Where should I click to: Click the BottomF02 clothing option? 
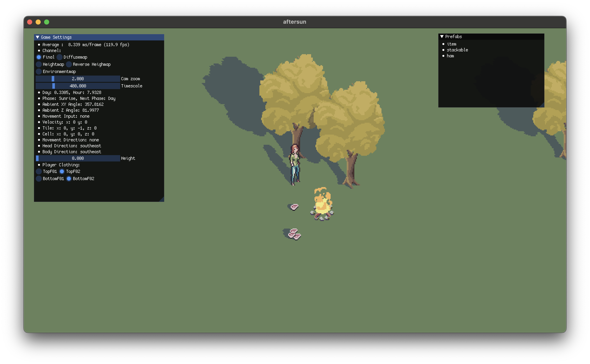[x=69, y=178]
